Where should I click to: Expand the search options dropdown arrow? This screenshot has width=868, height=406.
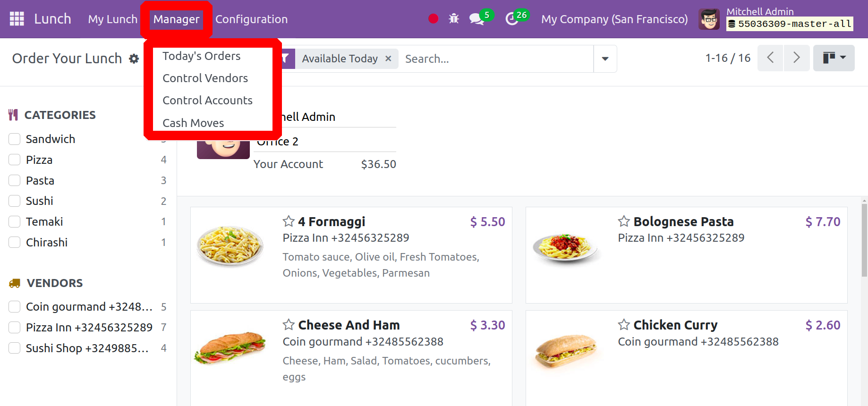coord(605,59)
